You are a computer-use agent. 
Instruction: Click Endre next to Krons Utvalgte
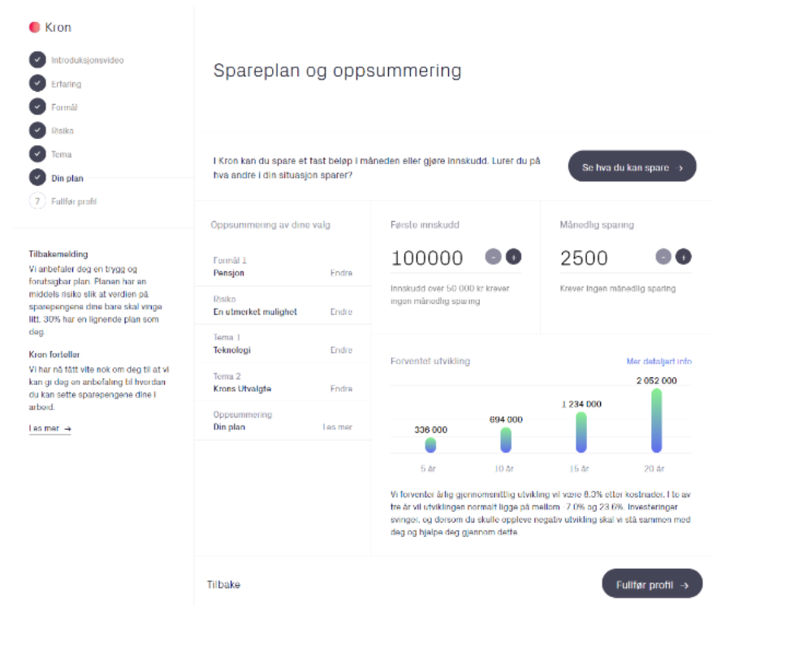341,388
